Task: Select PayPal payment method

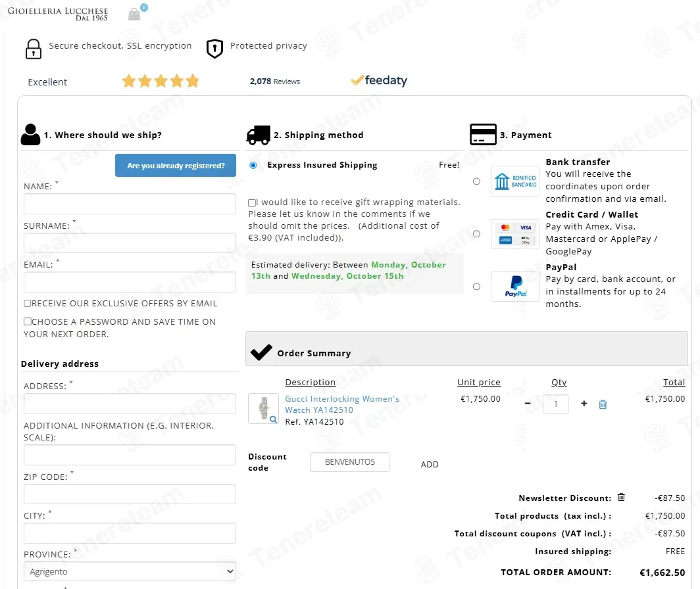Action: coord(476,287)
